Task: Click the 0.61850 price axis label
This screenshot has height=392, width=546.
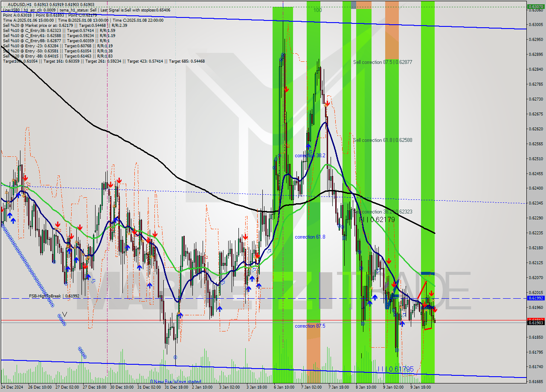Action: click(x=536, y=337)
